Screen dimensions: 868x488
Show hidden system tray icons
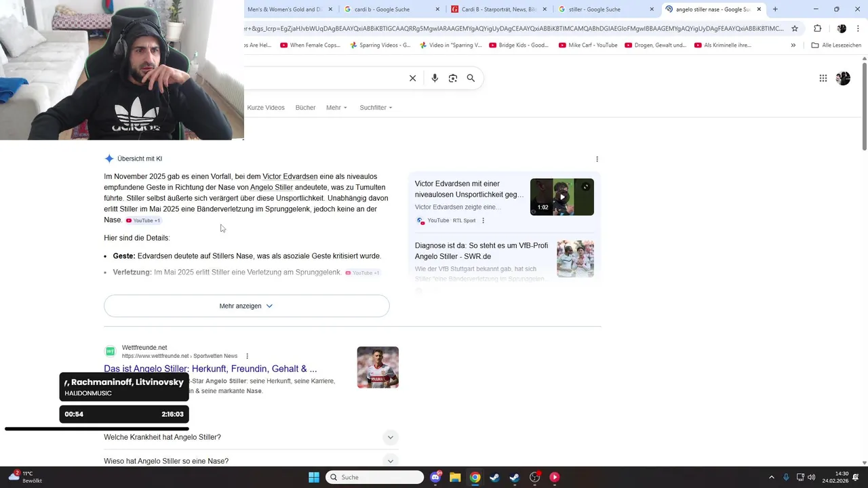point(771,477)
